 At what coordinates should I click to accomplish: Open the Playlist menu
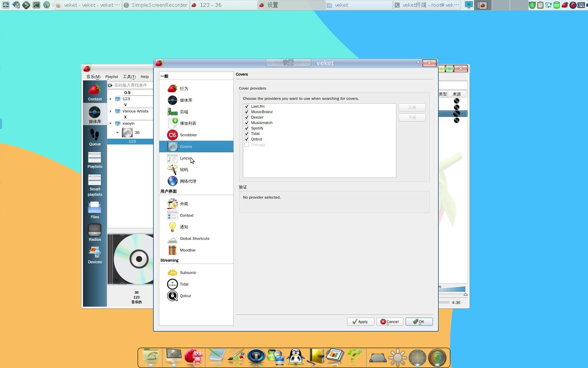click(112, 77)
